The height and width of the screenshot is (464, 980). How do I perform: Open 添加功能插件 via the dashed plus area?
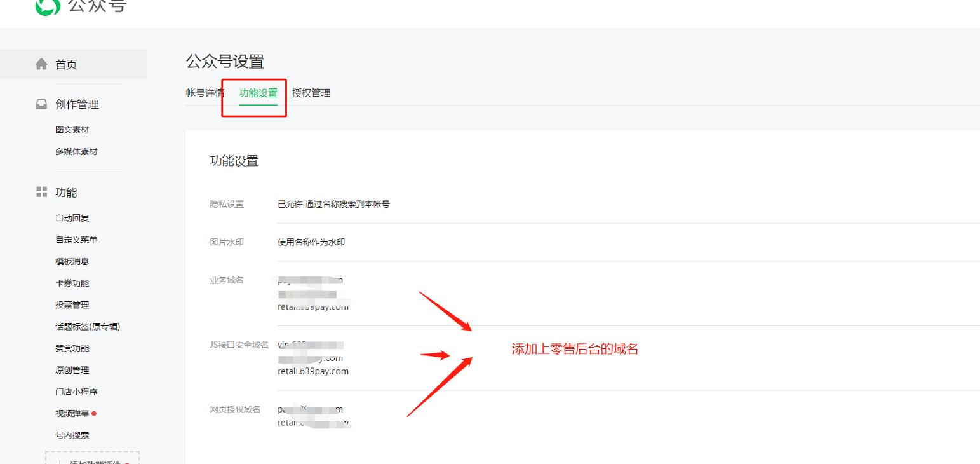pos(92,461)
